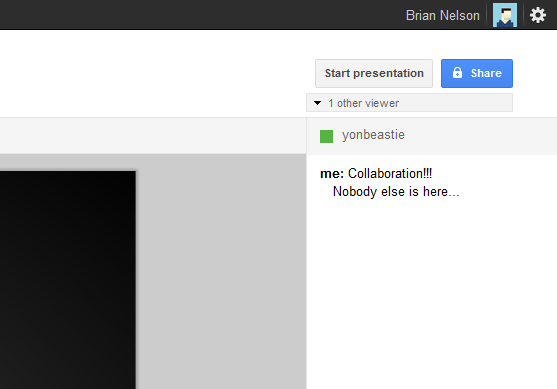
Task: Select the black slide on the canvas
Action: [x=67, y=280]
